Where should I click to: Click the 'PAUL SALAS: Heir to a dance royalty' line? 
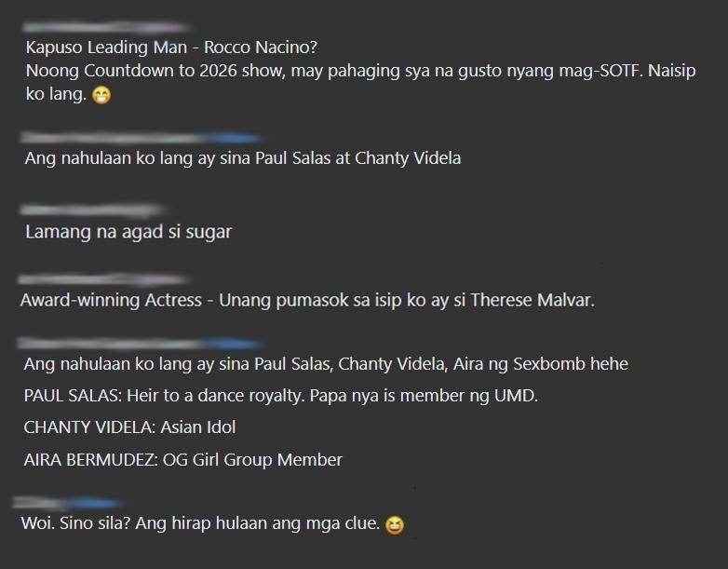click(x=281, y=396)
